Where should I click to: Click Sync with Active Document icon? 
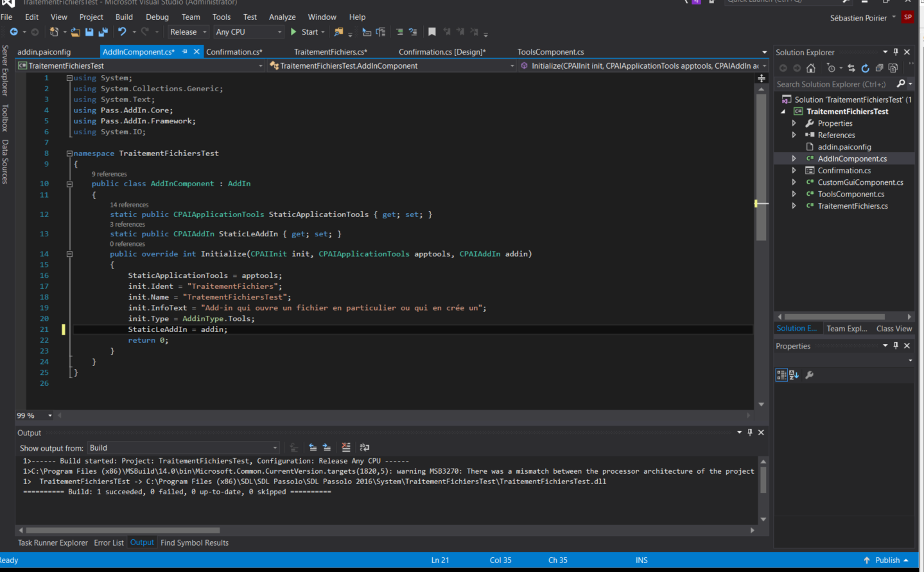(851, 68)
